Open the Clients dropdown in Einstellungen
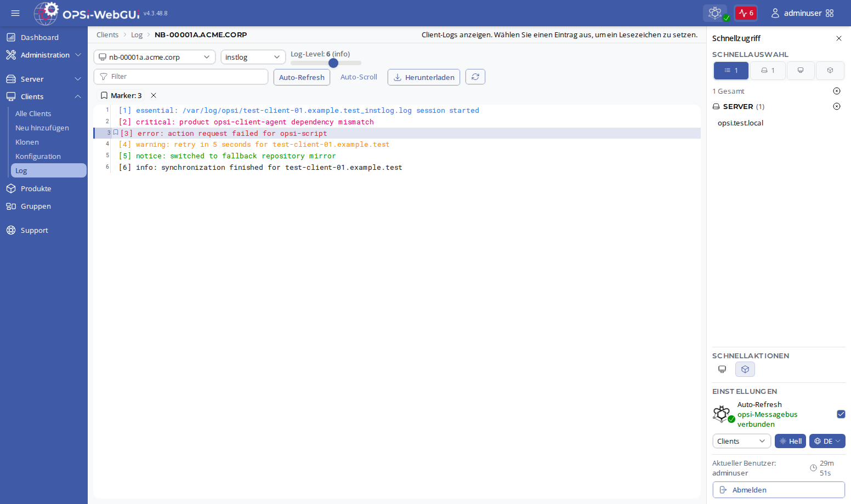This screenshot has width=851, height=504. click(741, 441)
